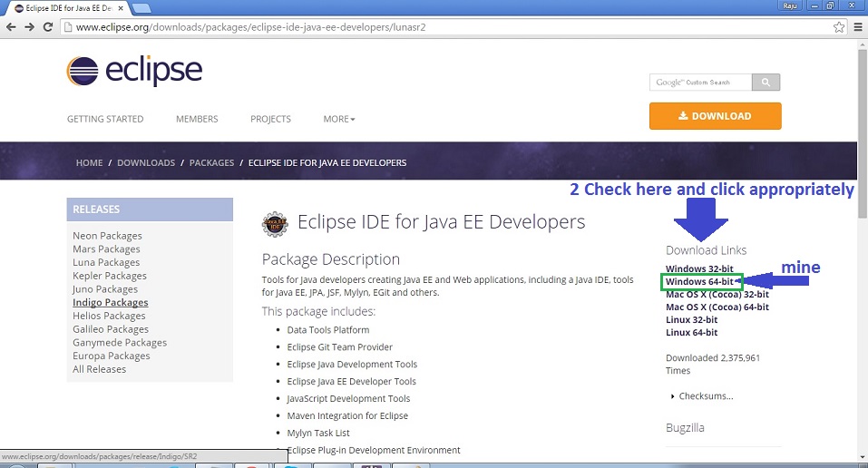Go to DOWNLOADS in the breadcrumb

(146, 162)
